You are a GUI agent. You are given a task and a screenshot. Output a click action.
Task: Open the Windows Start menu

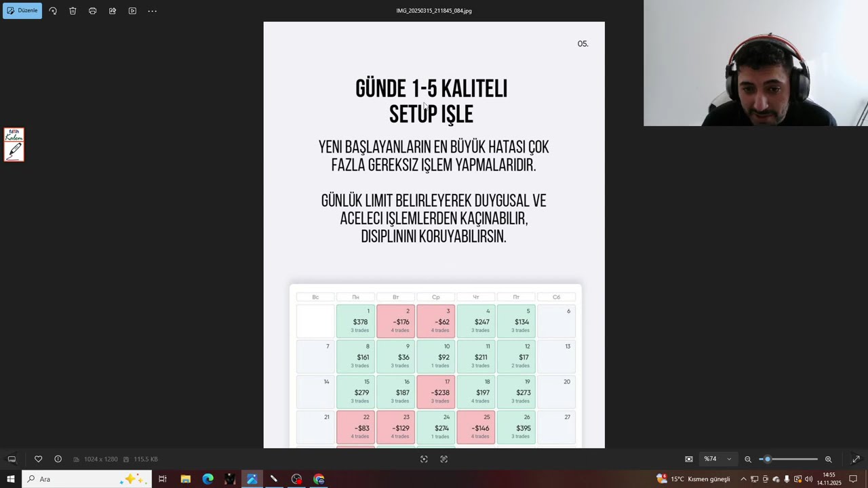pyautogui.click(x=11, y=479)
